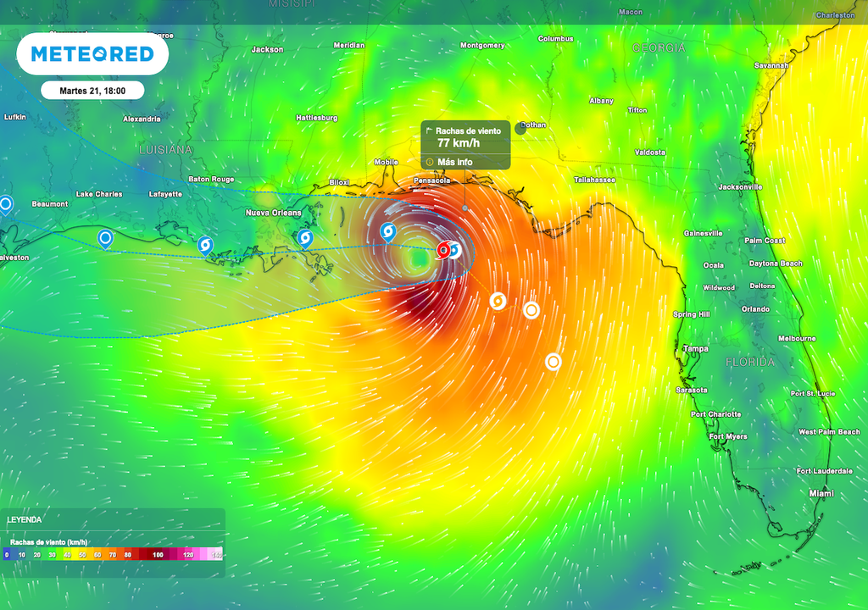The height and width of the screenshot is (610, 868).
Task: Click the LEYENDA panel header
Action: (24, 520)
